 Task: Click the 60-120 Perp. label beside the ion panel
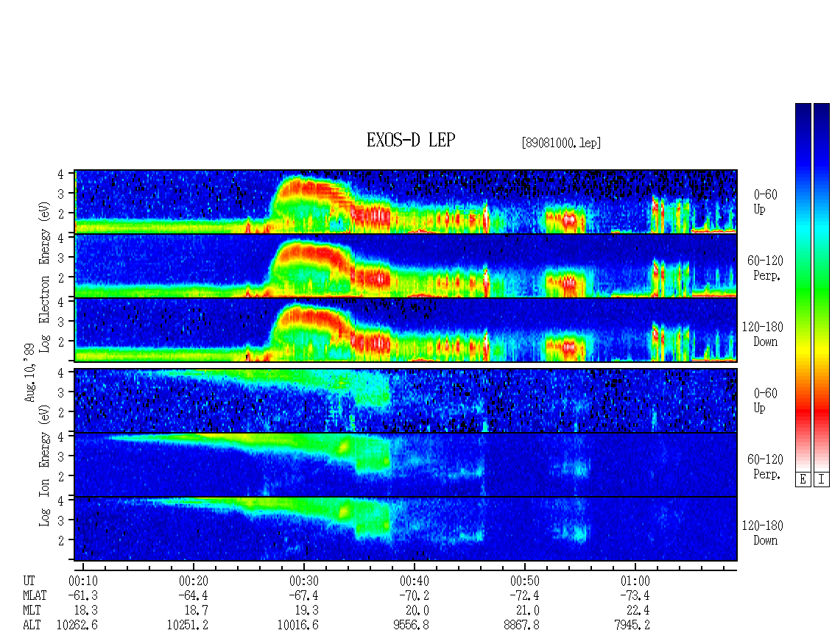click(765, 467)
